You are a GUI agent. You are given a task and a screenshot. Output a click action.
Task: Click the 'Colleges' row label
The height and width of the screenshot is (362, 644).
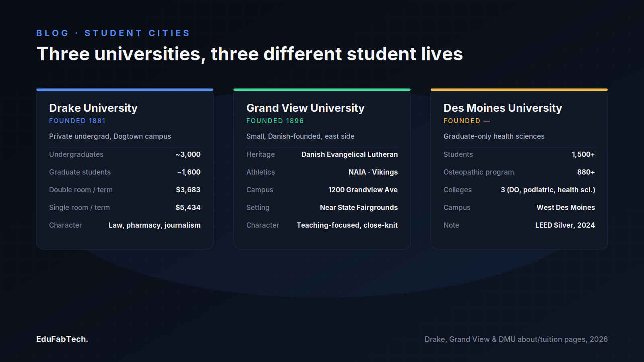point(458,190)
